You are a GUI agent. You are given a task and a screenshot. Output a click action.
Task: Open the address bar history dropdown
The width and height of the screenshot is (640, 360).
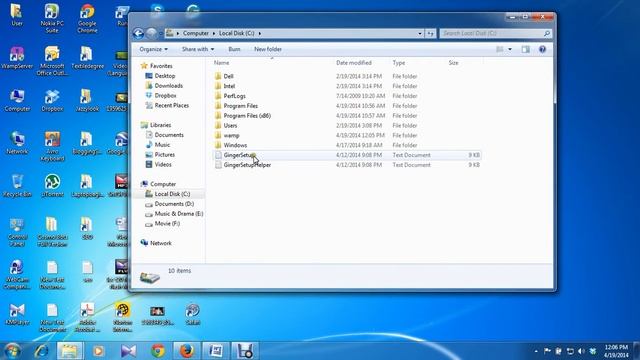[420, 33]
